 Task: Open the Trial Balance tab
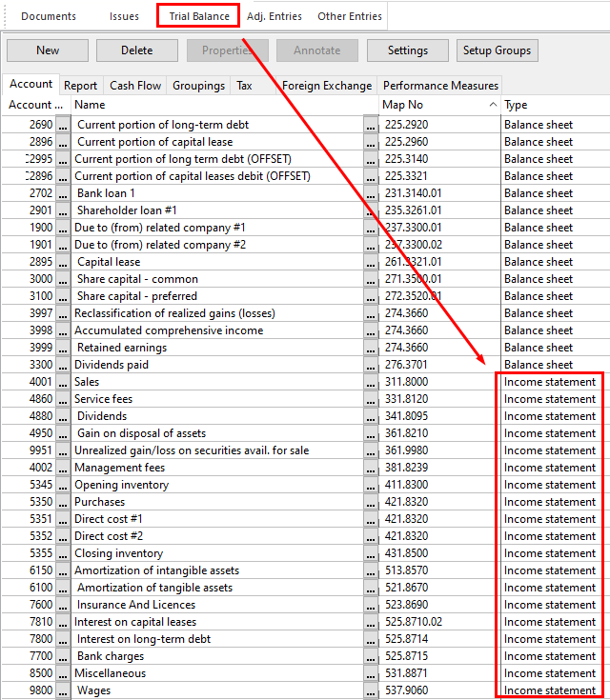coord(199,16)
